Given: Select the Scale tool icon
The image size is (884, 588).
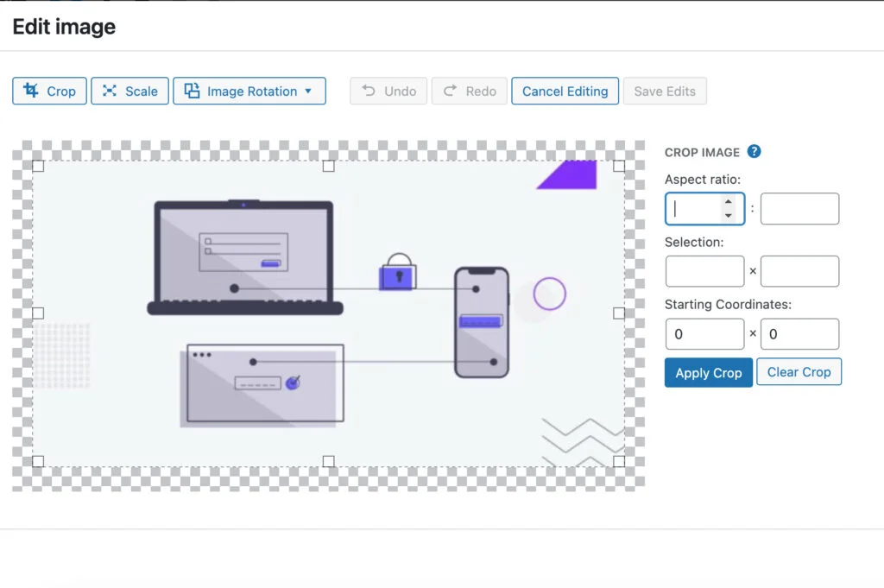Looking at the screenshot, I should 110,91.
